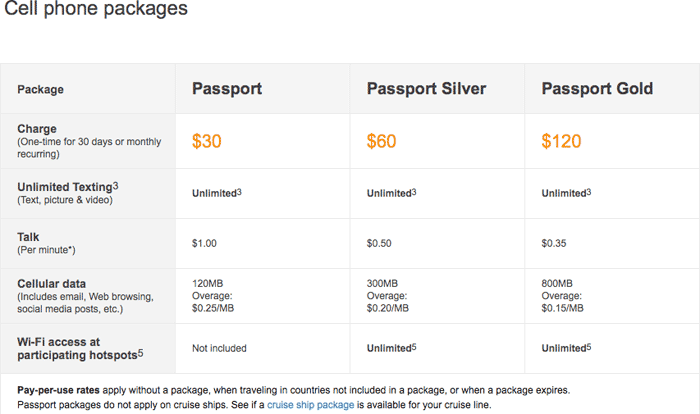Click the $30 Passport charge price
The image size is (700, 414).
tap(207, 141)
